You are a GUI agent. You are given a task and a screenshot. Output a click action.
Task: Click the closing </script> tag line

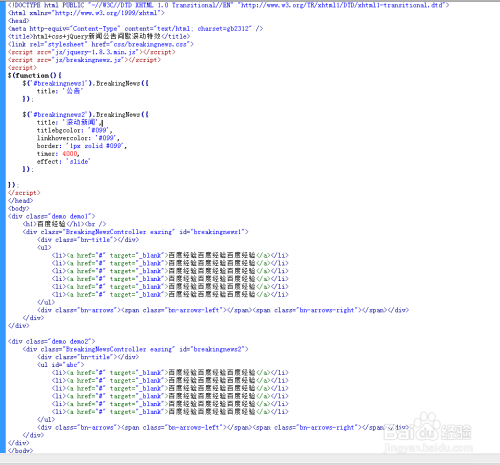click(24, 193)
